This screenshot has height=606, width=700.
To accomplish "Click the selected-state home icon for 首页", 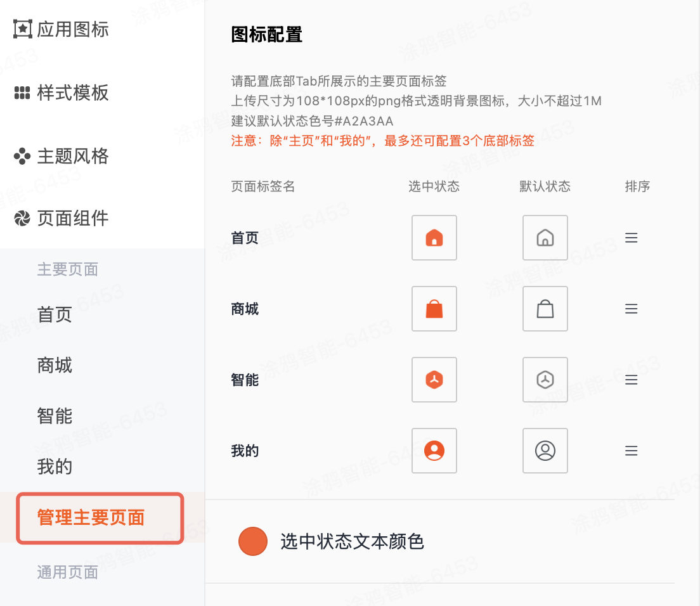I will click(434, 238).
